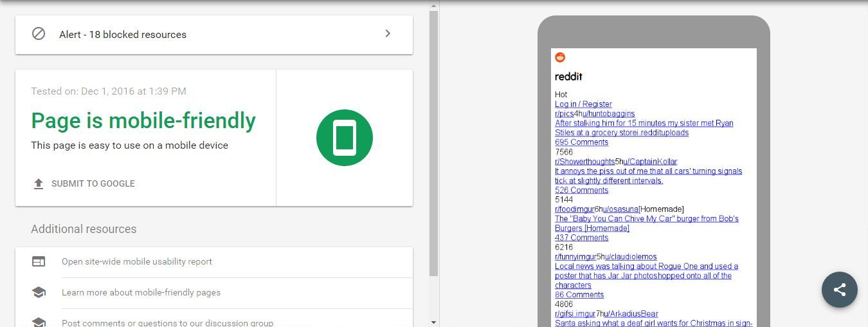Open user u/osasuna profile link
Screen dimensions: 868x327
pos(620,209)
